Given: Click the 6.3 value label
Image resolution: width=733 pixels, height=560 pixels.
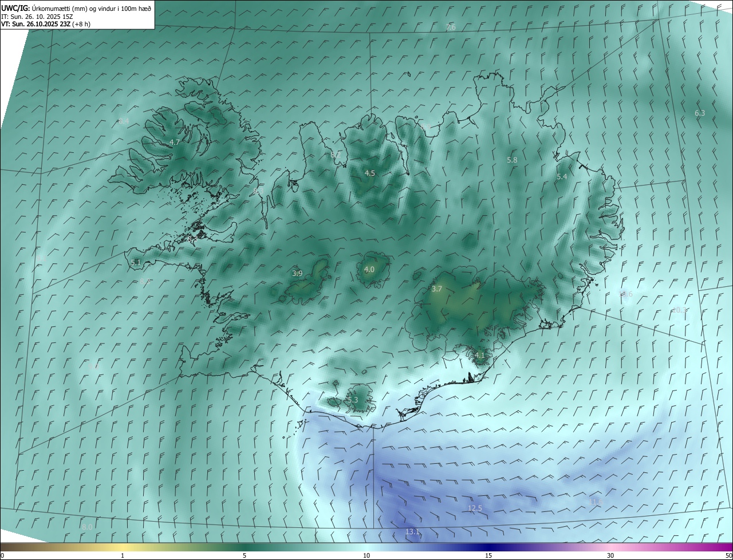Looking at the screenshot, I should (x=700, y=113).
